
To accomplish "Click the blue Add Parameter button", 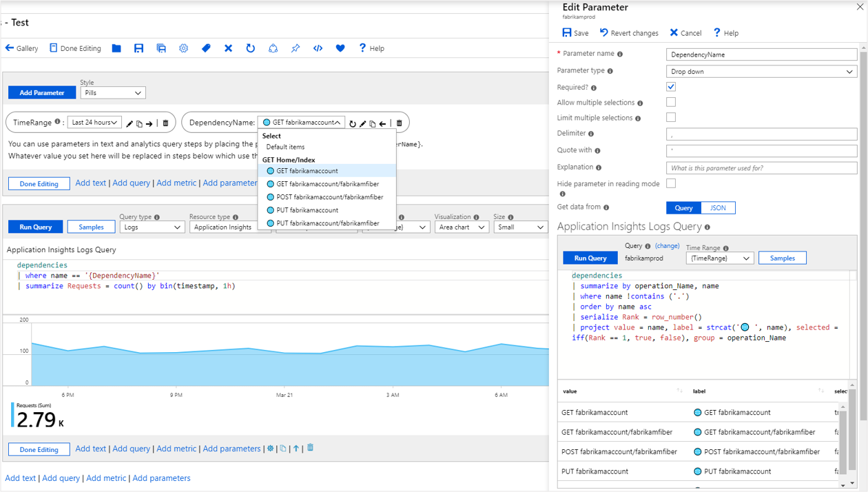I will 42,93.
